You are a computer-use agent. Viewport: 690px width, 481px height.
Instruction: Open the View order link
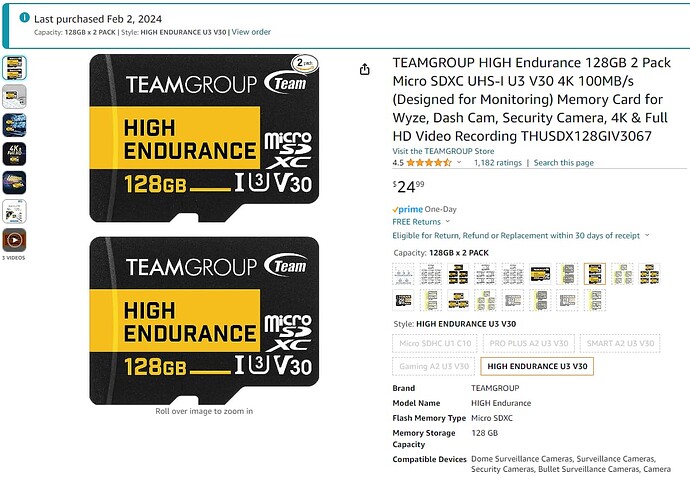click(x=251, y=32)
